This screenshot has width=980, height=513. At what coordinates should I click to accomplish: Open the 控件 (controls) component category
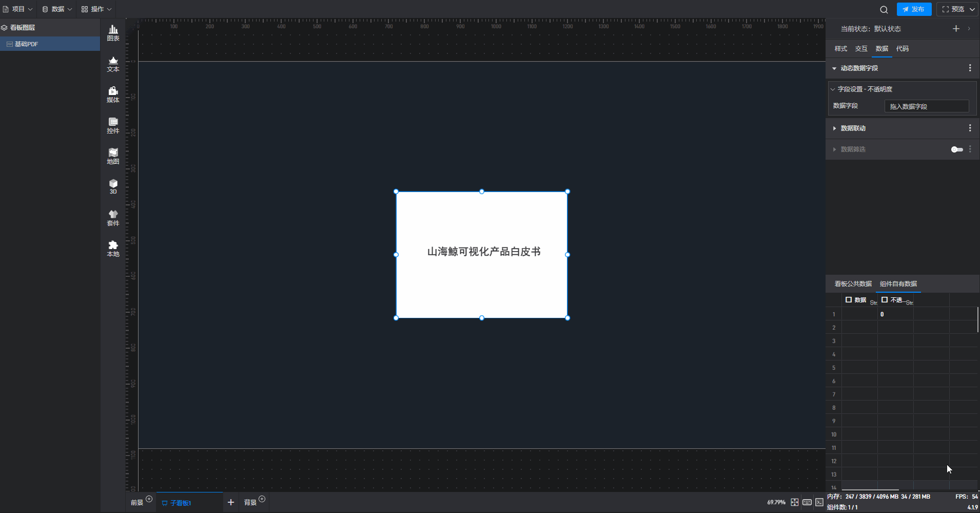(x=113, y=126)
